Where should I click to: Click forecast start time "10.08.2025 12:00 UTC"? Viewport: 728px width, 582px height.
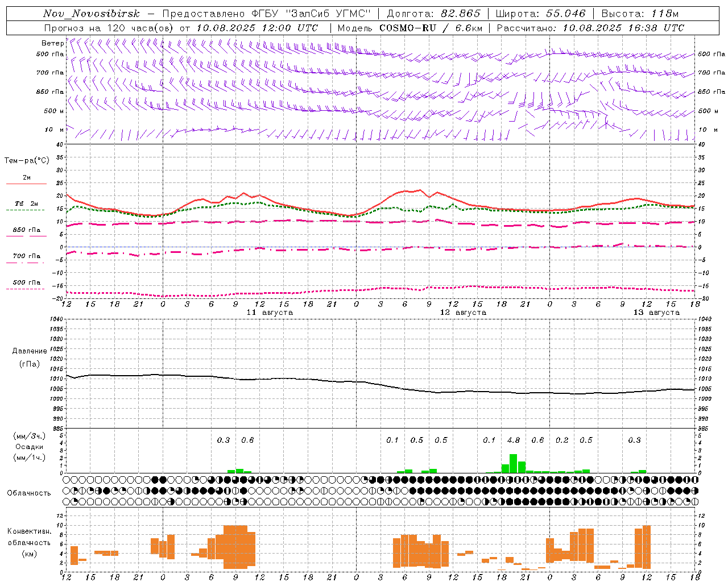tap(258, 27)
